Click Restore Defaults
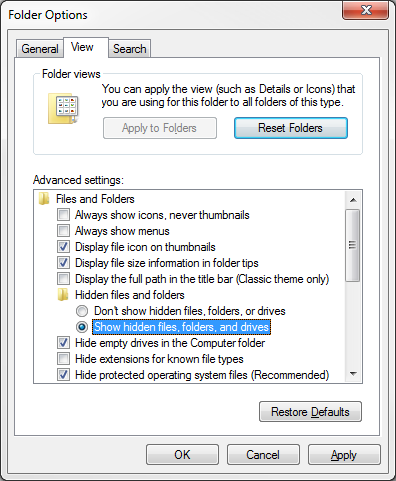 [310, 412]
